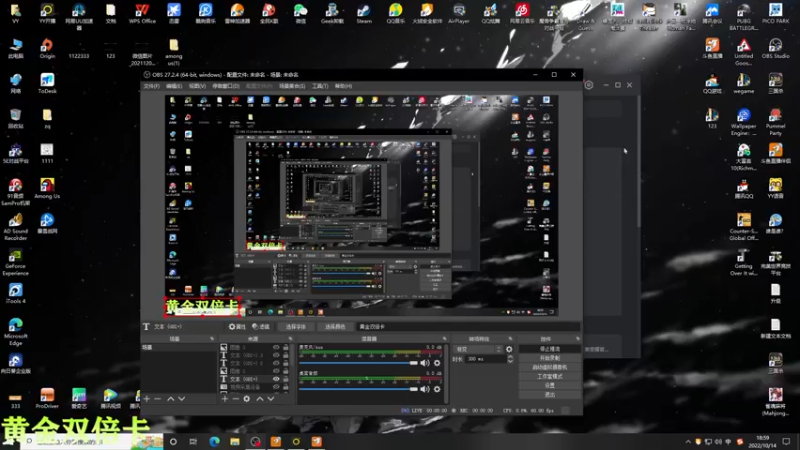This screenshot has width=800, height=450.
Task: Open settings gear for 桌面音频 mixer channel
Action: pyautogui.click(x=437, y=389)
